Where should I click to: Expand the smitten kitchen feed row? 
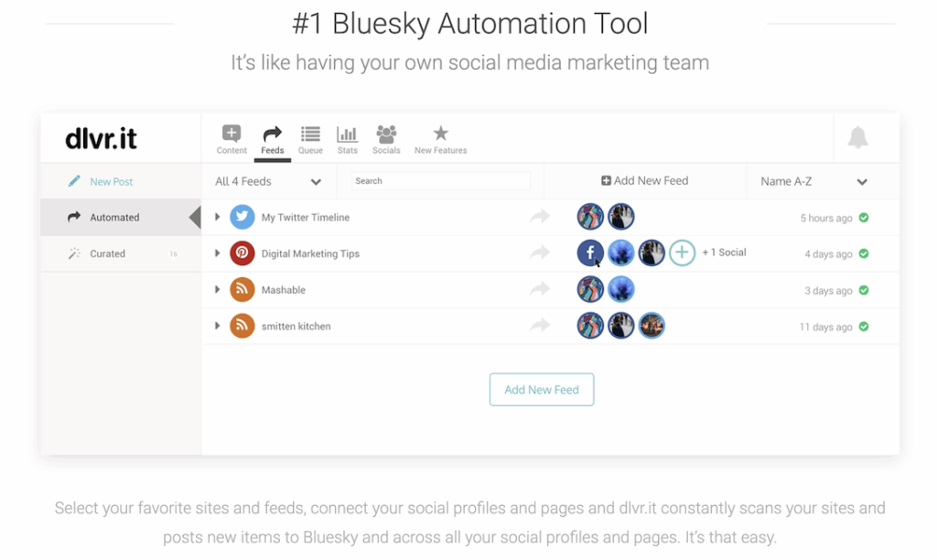tap(218, 327)
